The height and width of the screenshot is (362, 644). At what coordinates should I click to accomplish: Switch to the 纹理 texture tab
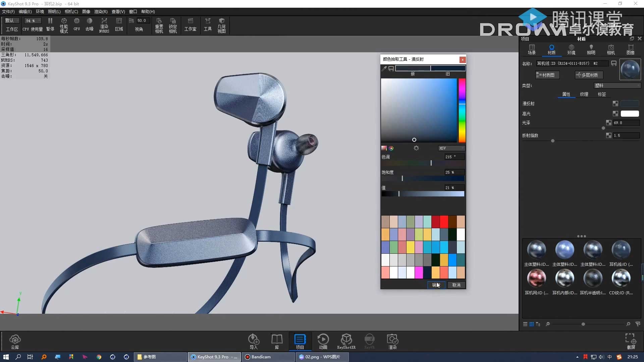point(584,94)
